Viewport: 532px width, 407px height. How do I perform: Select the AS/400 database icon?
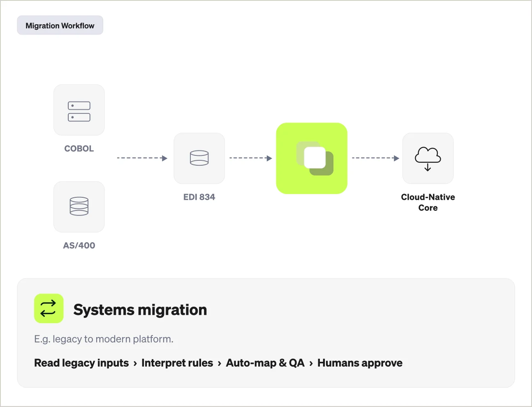pos(79,207)
